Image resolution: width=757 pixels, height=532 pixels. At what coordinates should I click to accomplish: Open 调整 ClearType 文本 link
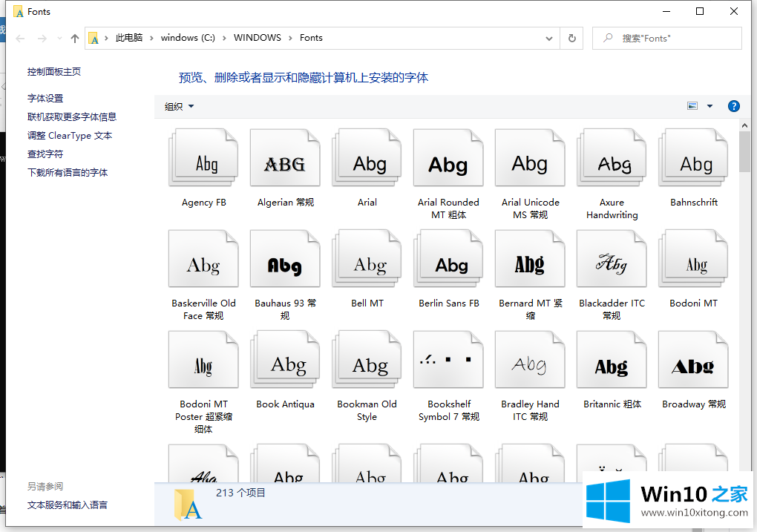pyautogui.click(x=70, y=136)
